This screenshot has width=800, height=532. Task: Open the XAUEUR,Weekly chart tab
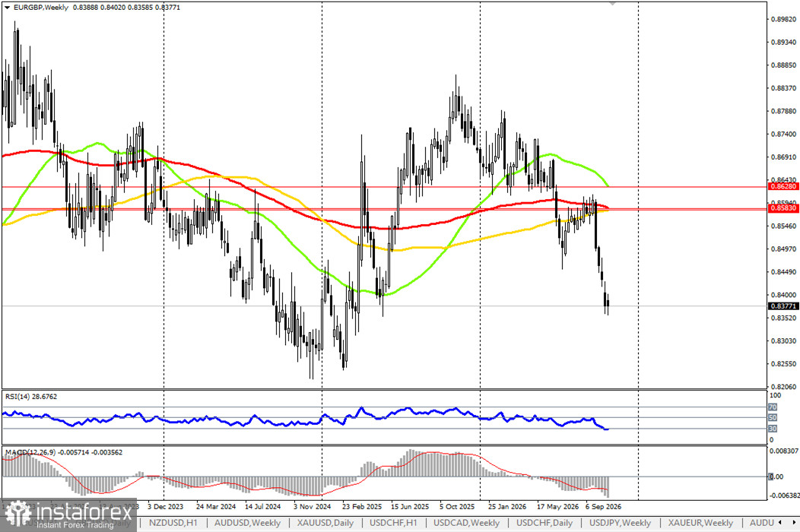coord(700,523)
